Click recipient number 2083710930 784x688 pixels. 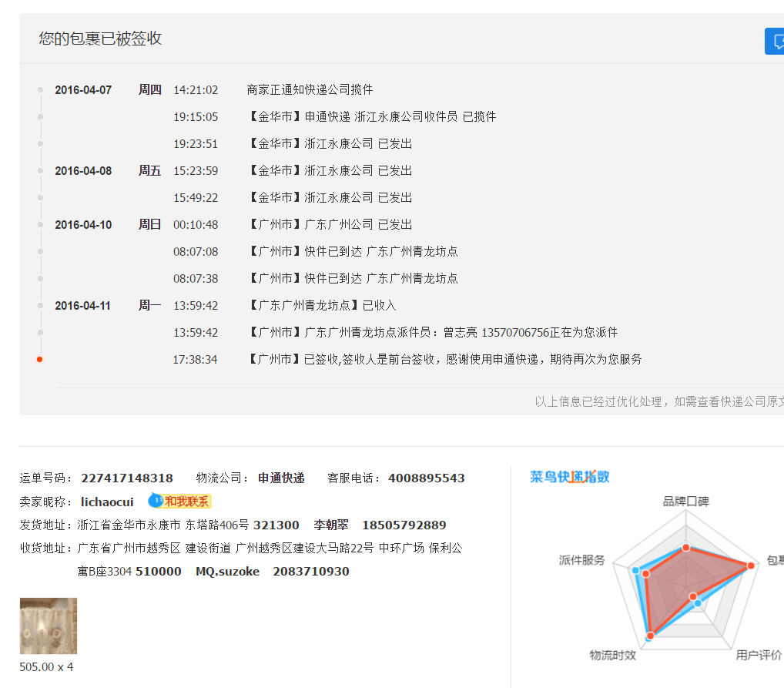(x=311, y=572)
